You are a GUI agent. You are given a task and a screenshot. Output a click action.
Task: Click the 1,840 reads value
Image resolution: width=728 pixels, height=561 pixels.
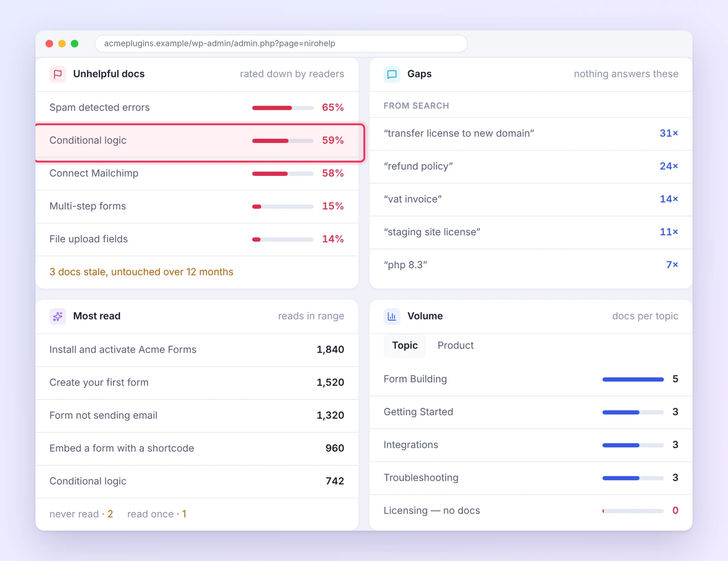click(330, 350)
